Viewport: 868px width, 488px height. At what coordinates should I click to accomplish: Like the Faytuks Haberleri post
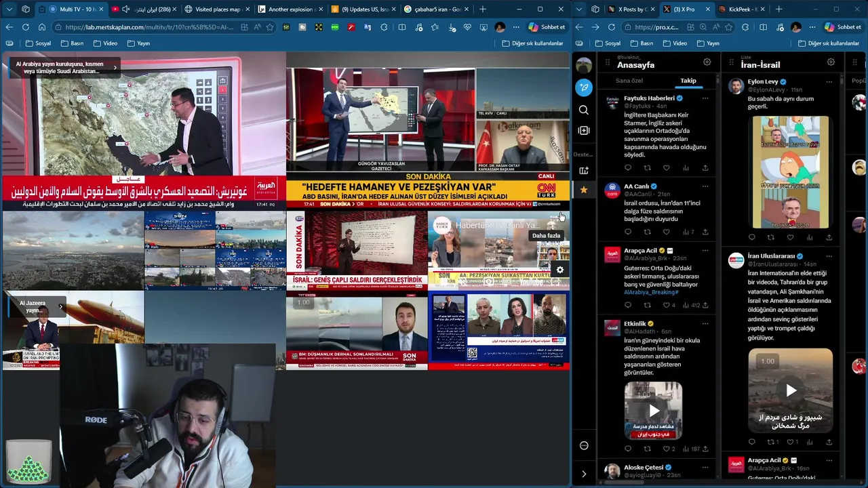(667, 167)
